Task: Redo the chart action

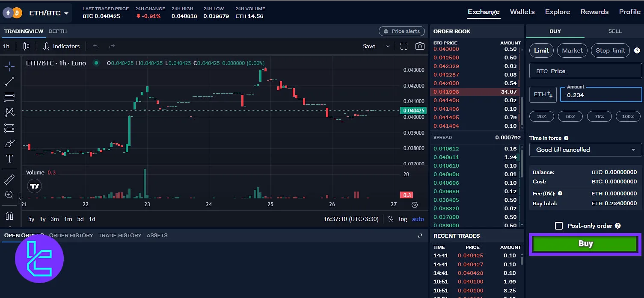Action: 112,46
